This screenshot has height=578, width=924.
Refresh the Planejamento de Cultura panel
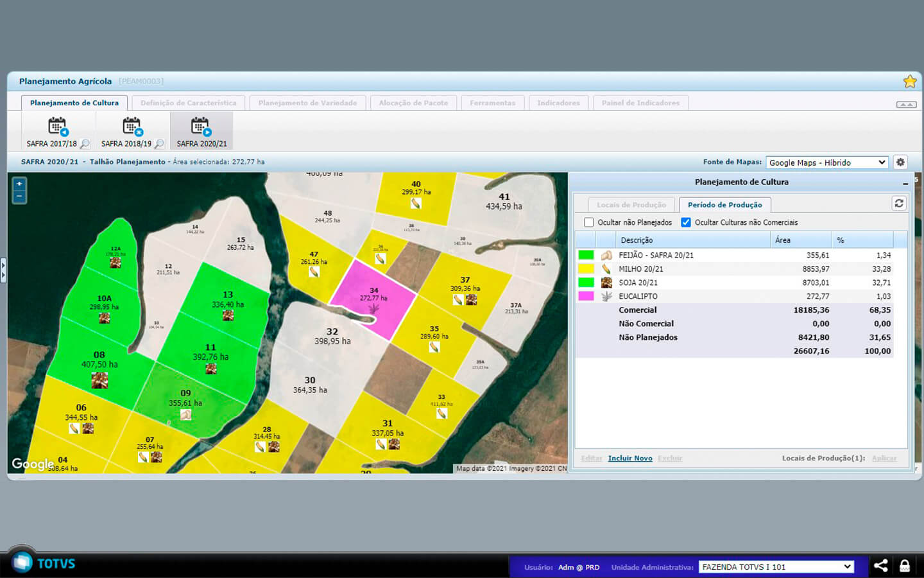[x=899, y=204]
